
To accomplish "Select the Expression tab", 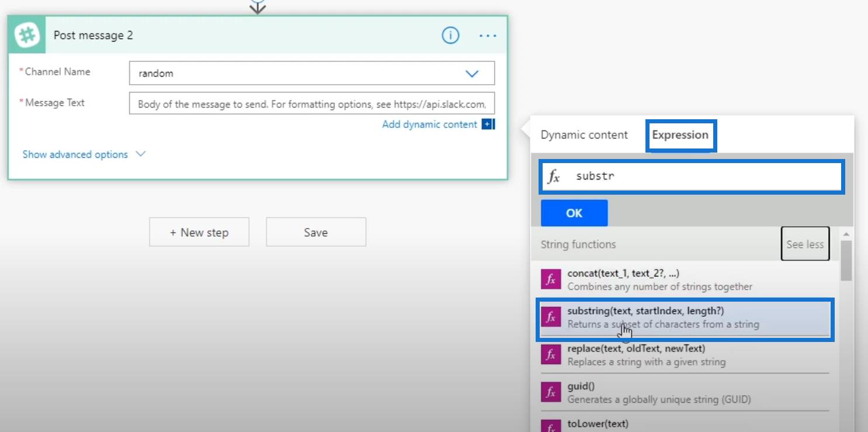I will pos(680,134).
